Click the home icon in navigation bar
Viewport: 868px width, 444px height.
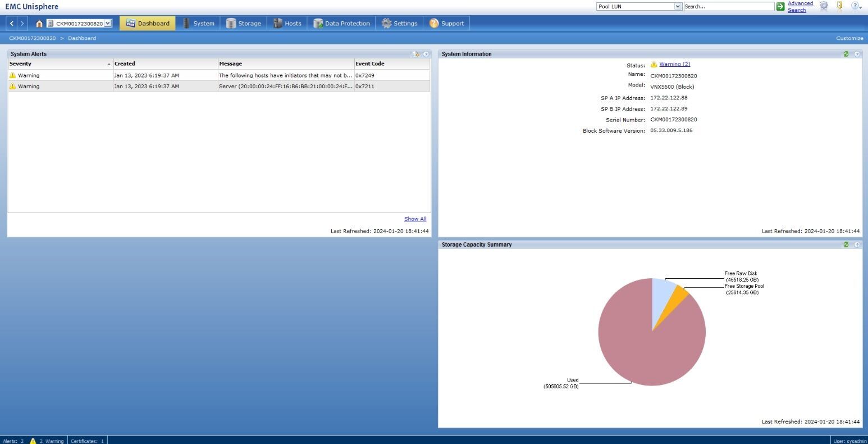click(x=39, y=24)
